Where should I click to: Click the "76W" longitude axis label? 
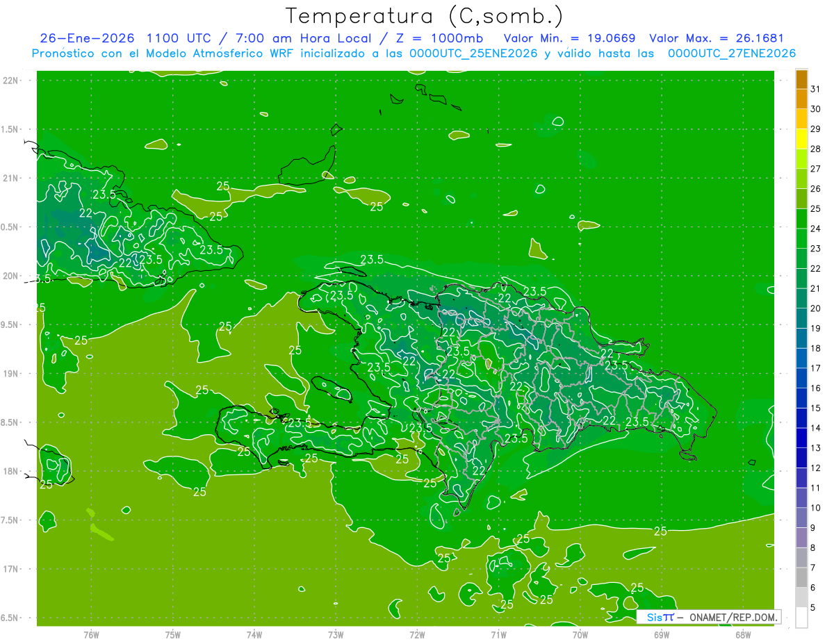(x=91, y=635)
